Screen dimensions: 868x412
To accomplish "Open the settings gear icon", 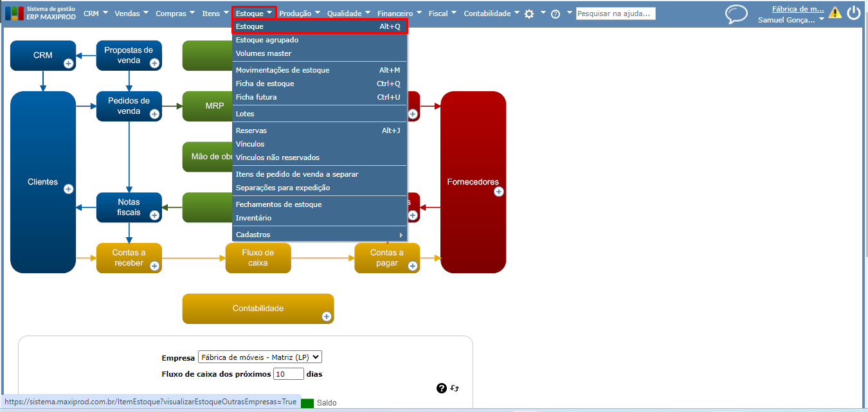I will (x=529, y=13).
